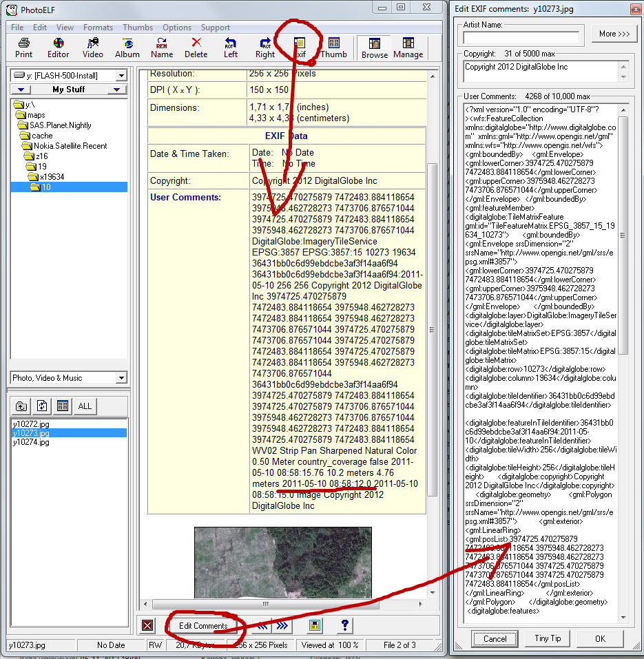Open the Video toolbar icon
Viewport: 644px width, 659px height.
[x=92, y=48]
